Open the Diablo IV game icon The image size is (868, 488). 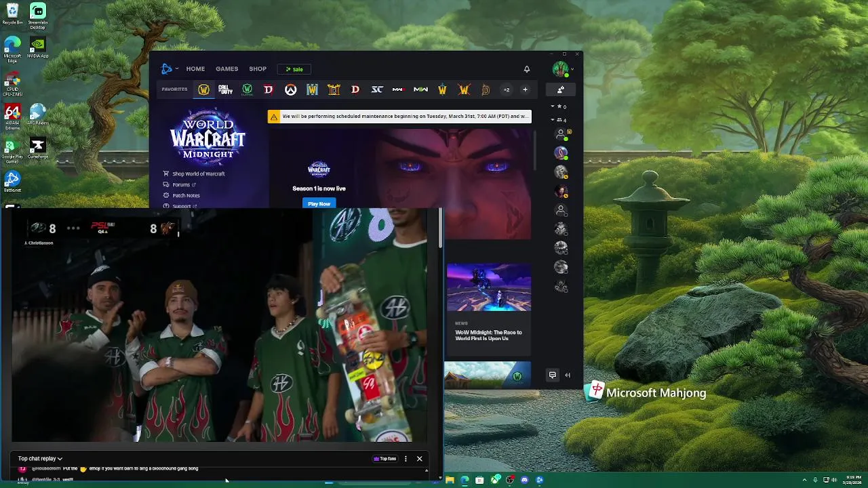[269, 89]
